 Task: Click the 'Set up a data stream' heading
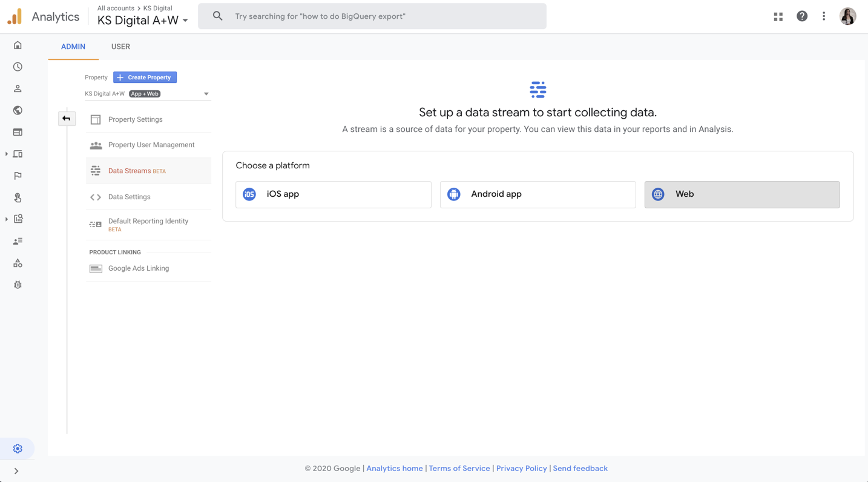tap(538, 113)
